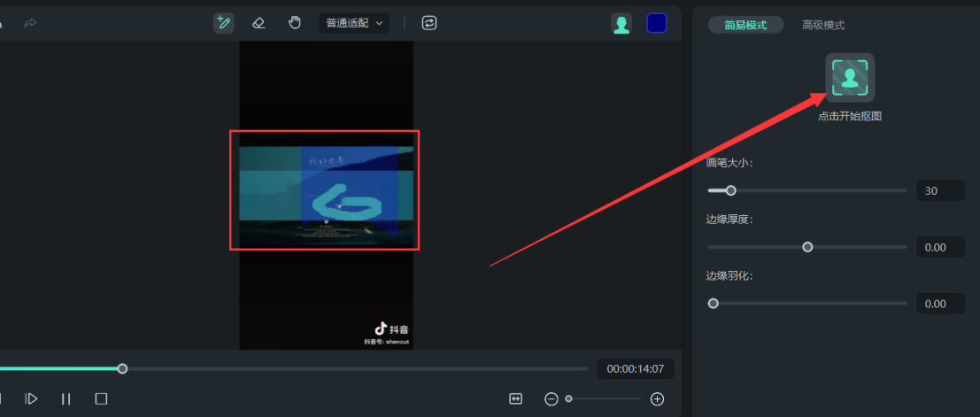Viewport: 980px width, 417px height.
Task: Adjust the 边缘羽化 slider handle
Action: 714,304
